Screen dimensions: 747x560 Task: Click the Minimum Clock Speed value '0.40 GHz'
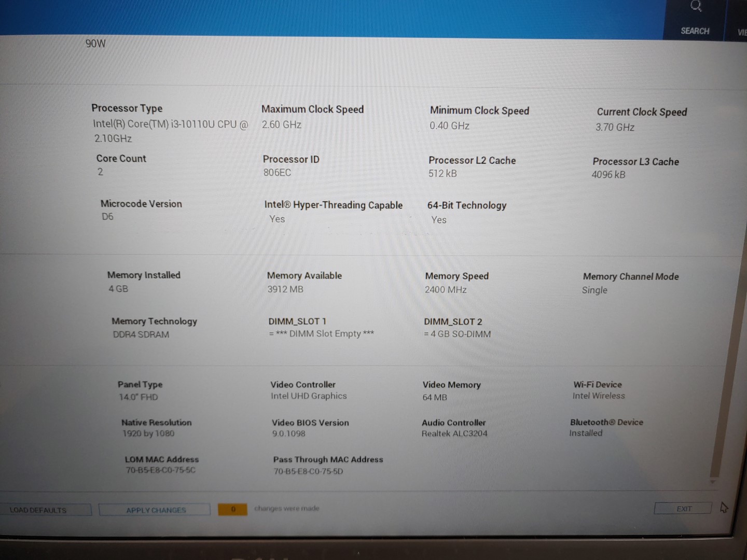pyautogui.click(x=449, y=125)
